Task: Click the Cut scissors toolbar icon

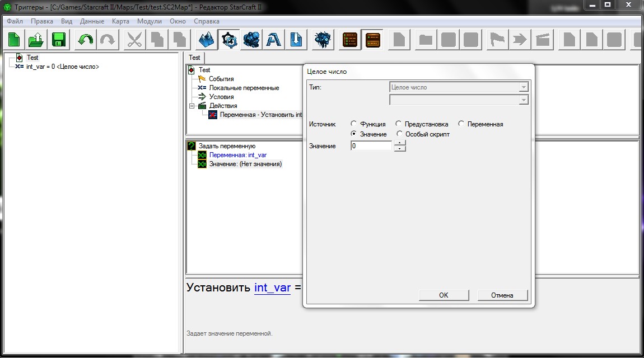Action: click(x=134, y=40)
